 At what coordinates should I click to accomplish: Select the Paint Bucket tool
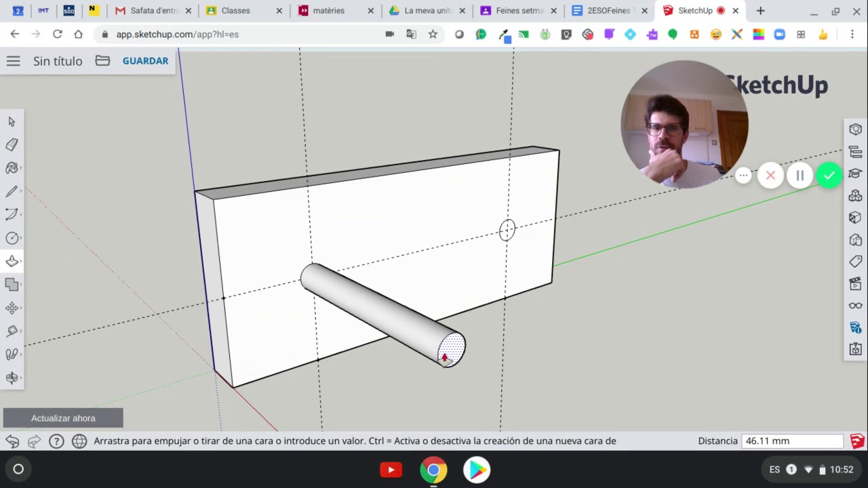pyautogui.click(x=12, y=168)
